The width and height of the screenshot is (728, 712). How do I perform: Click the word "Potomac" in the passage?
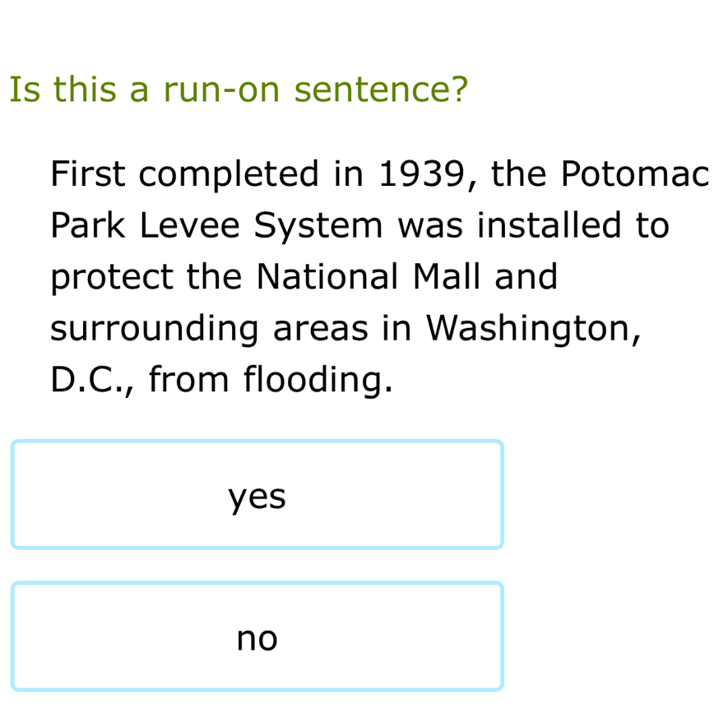(x=633, y=173)
